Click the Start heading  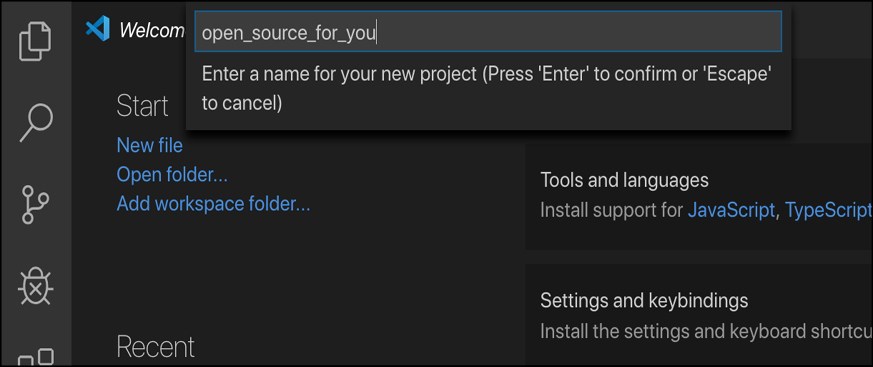[x=143, y=106]
